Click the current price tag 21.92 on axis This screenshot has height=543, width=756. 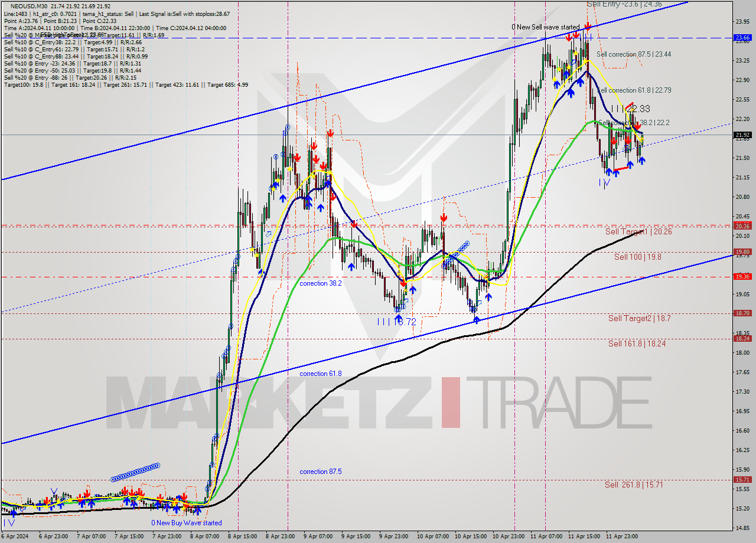tap(742, 135)
